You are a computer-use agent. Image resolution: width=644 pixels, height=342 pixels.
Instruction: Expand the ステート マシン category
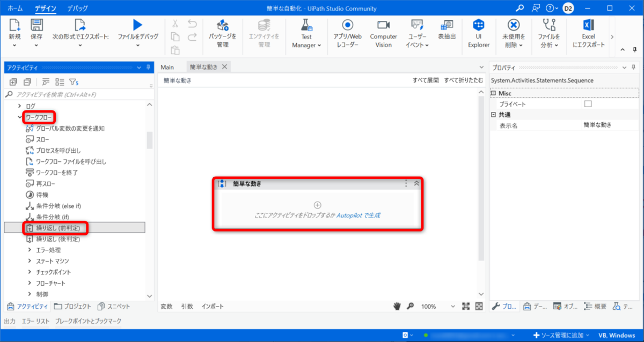pos(30,261)
